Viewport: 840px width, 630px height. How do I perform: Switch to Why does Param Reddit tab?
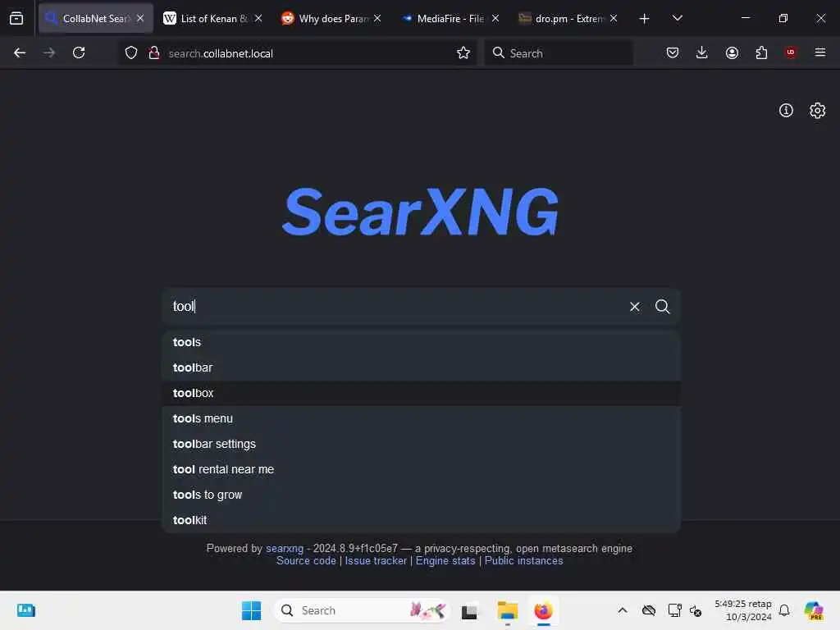[332, 18]
